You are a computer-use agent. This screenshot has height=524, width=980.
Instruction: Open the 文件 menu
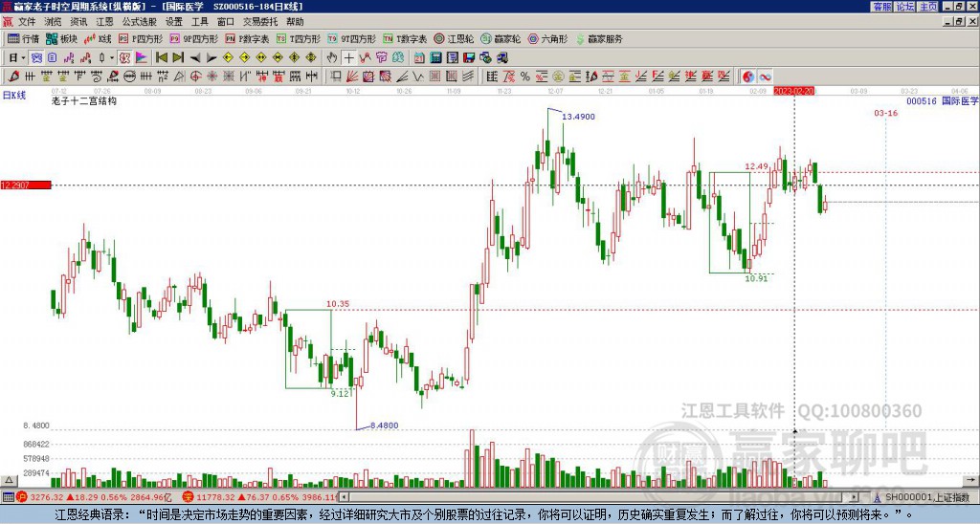tap(26, 22)
